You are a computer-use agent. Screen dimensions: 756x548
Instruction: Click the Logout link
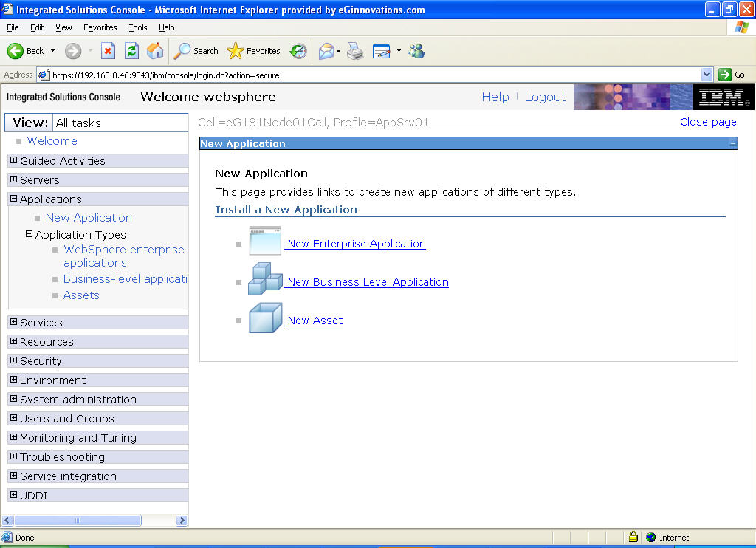545,97
